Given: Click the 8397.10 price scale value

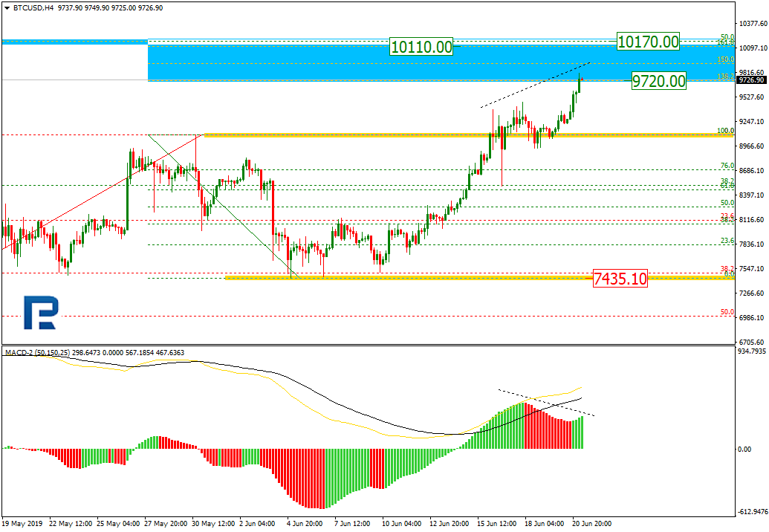Looking at the screenshot, I should [753, 195].
